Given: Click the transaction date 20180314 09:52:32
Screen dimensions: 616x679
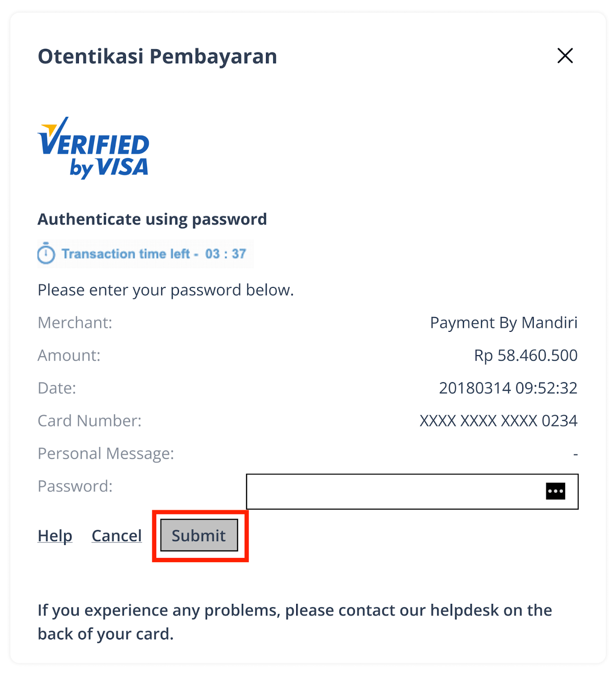Looking at the screenshot, I should tap(508, 388).
